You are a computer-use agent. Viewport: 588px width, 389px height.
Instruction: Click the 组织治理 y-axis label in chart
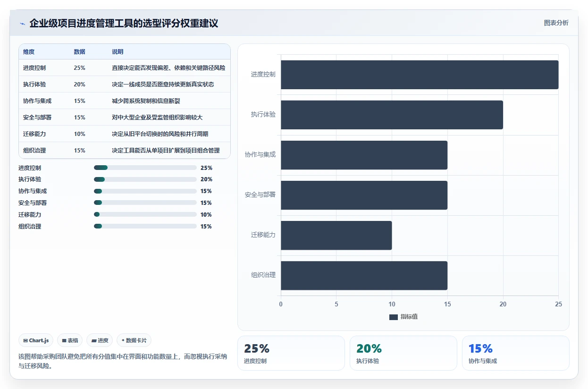click(x=263, y=275)
